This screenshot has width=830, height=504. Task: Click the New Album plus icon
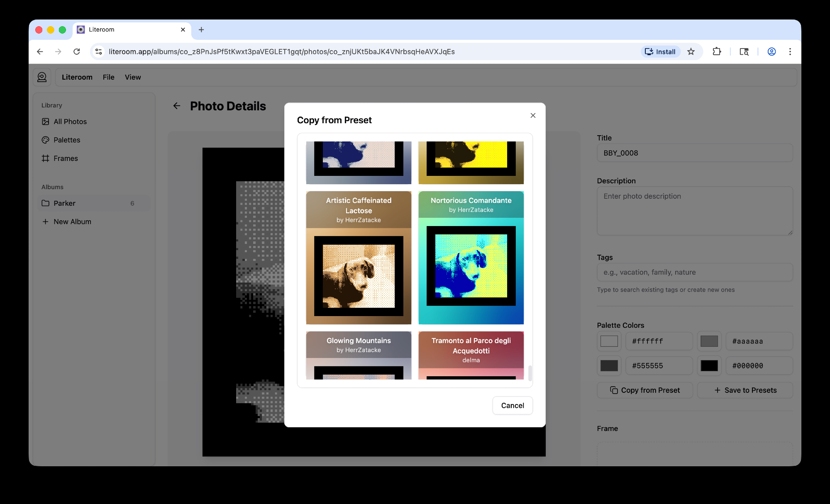46,222
